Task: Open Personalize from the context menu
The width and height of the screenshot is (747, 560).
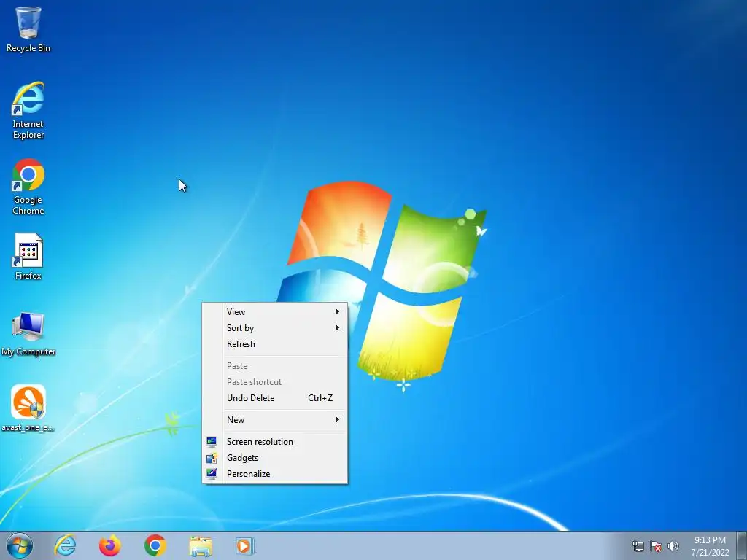Action: click(x=275, y=474)
